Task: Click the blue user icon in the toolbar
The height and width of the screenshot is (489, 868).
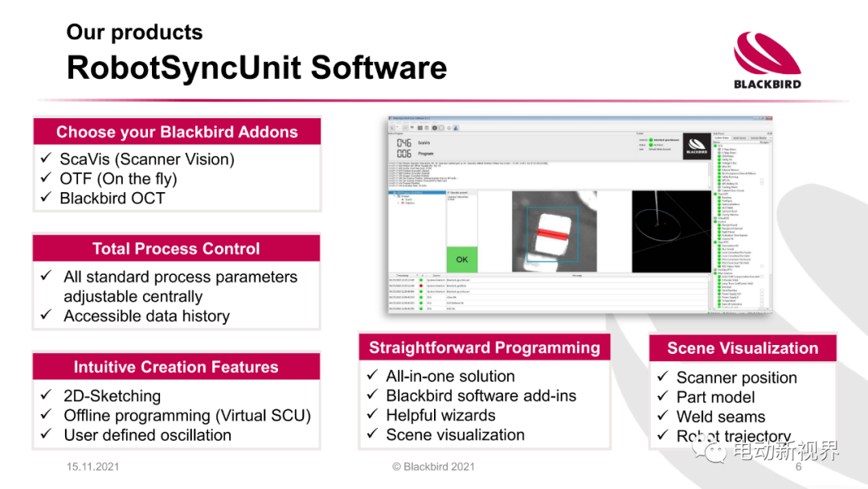Action: click(x=456, y=128)
